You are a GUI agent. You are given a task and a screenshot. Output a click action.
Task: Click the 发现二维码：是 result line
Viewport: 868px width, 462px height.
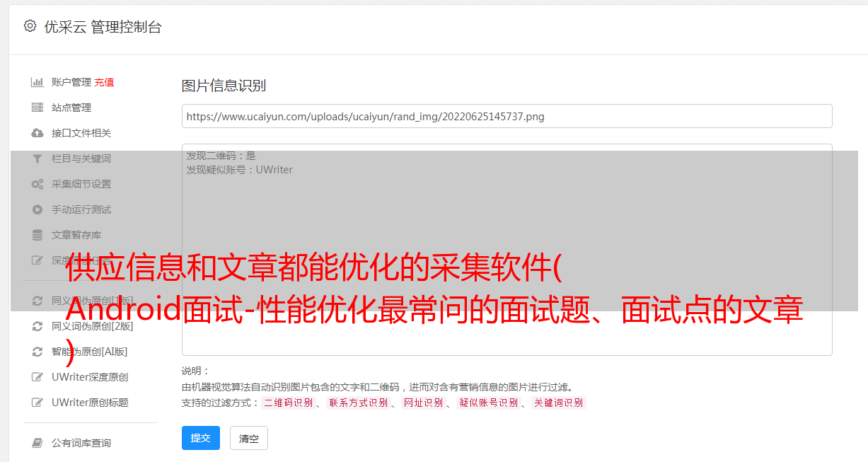click(x=221, y=156)
